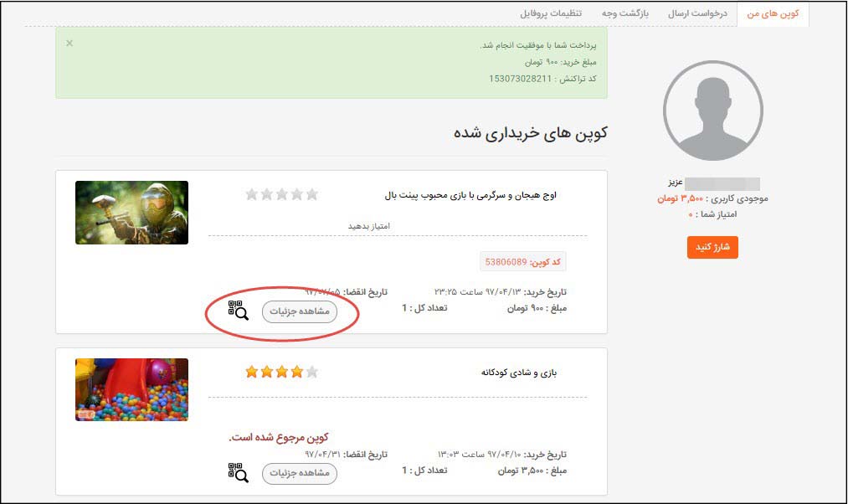848x504 pixels.
Task: Click the user profile avatar picture
Action: pos(712,111)
